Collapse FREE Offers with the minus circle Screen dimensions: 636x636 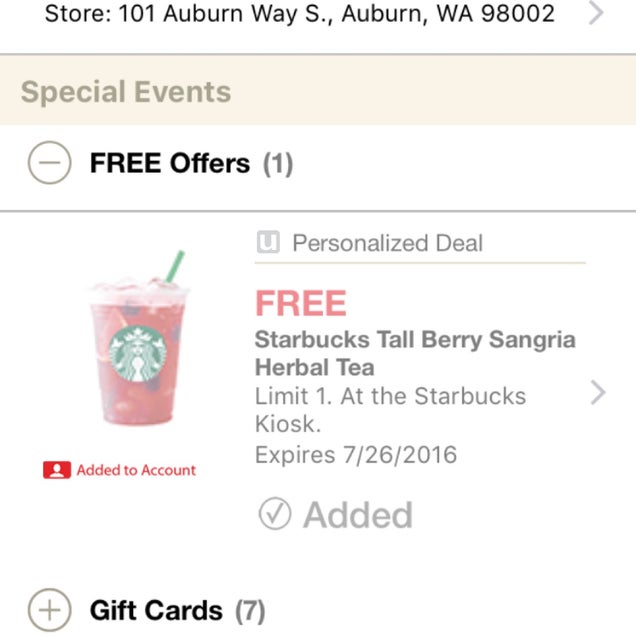pyautogui.click(x=49, y=163)
